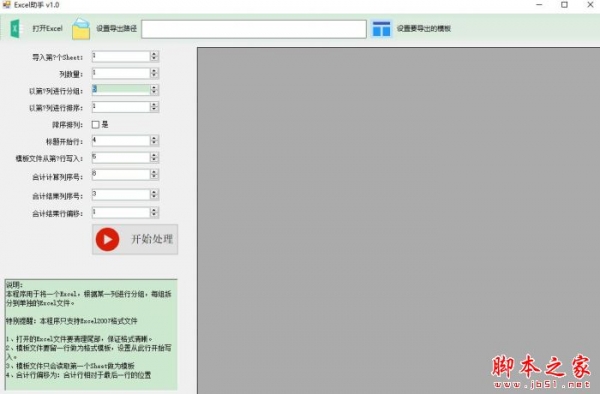
Task: Decrease the 合计计算列序号 value
Action: [x=154, y=177]
